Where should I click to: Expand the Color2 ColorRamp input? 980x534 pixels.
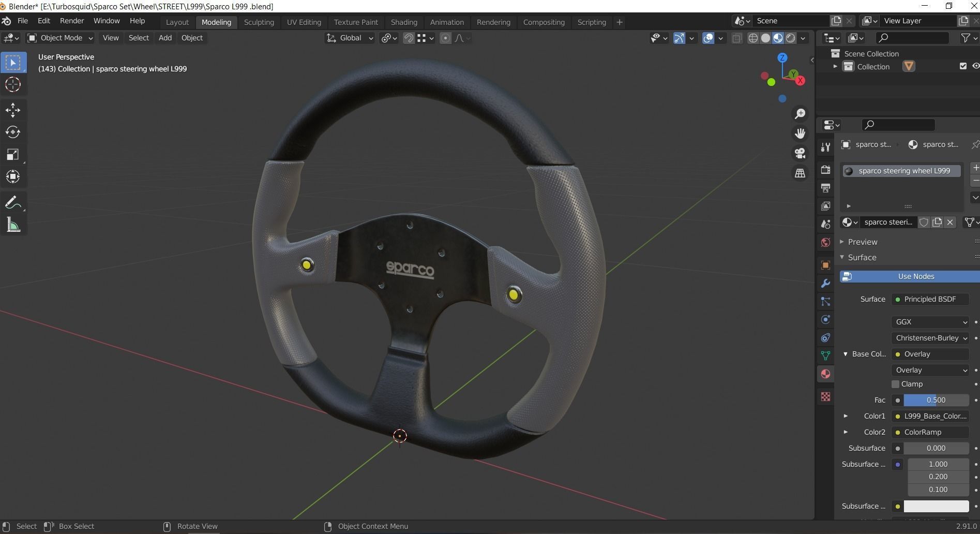point(846,432)
